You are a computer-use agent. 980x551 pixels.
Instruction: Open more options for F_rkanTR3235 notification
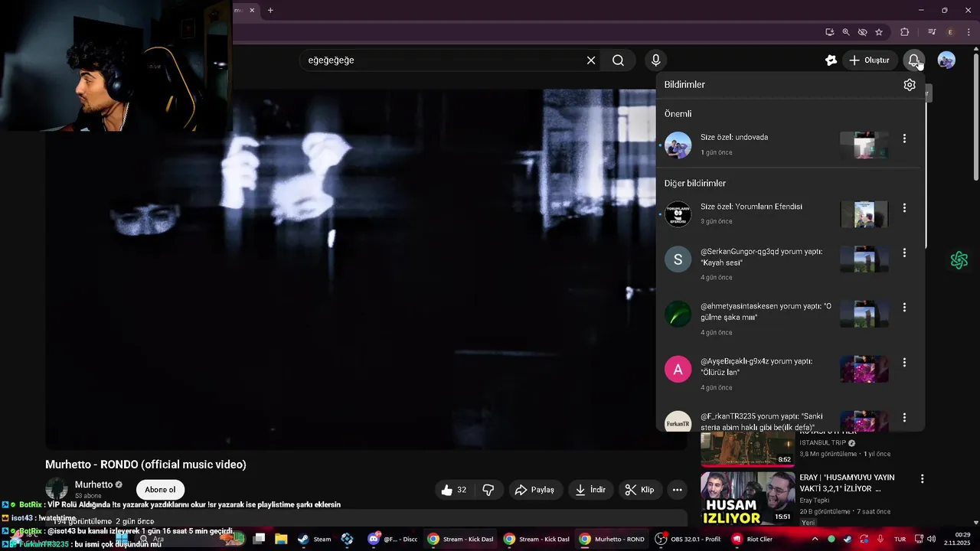tap(904, 418)
